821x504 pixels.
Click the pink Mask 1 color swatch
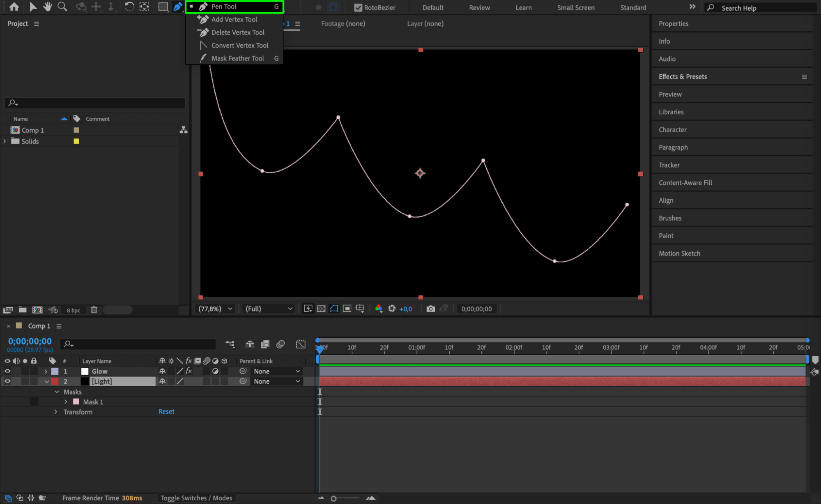pyautogui.click(x=76, y=402)
